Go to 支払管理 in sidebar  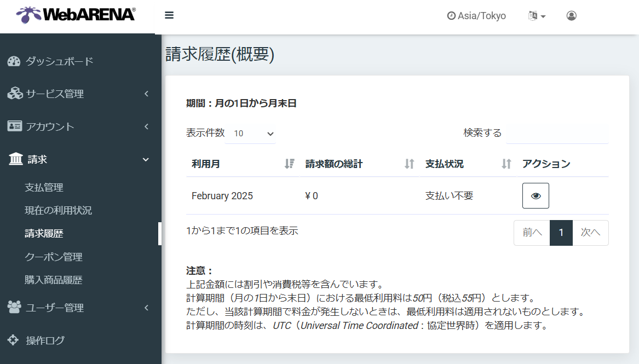pyautogui.click(x=44, y=187)
